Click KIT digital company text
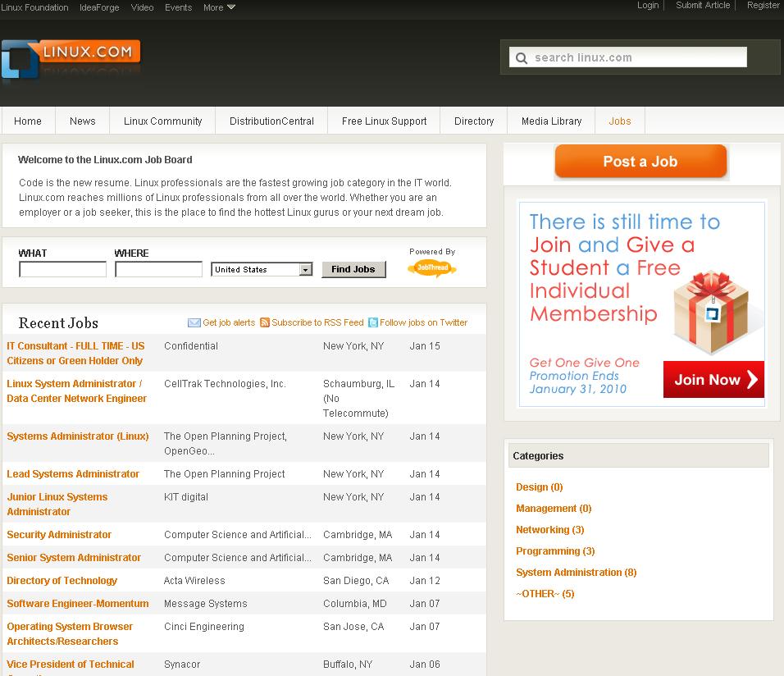This screenshot has width=784, height=676. 186,497
